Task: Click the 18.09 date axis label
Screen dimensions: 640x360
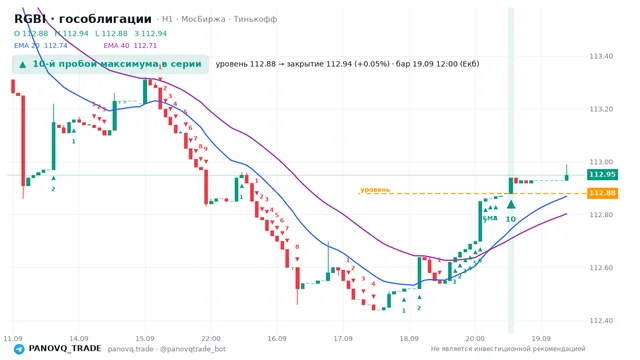Action: (x=409, y=339)
